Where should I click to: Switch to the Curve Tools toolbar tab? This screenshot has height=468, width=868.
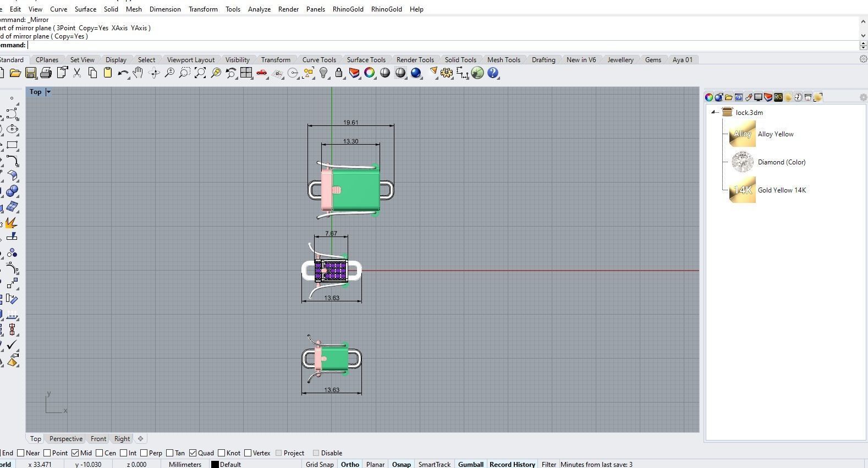[319, 60]
